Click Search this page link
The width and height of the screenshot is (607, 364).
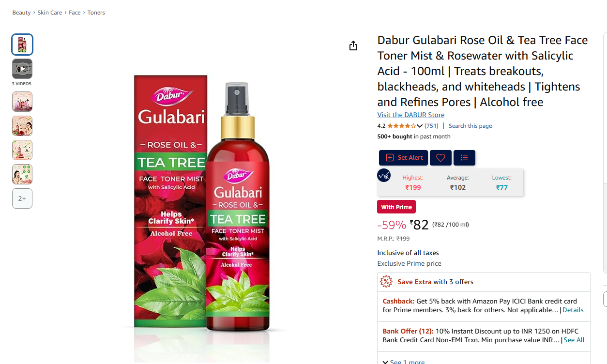pyautogui.click(x=470, y=126)
